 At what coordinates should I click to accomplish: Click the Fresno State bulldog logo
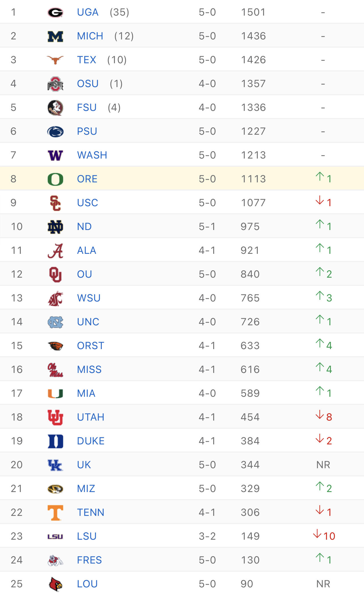55,560
